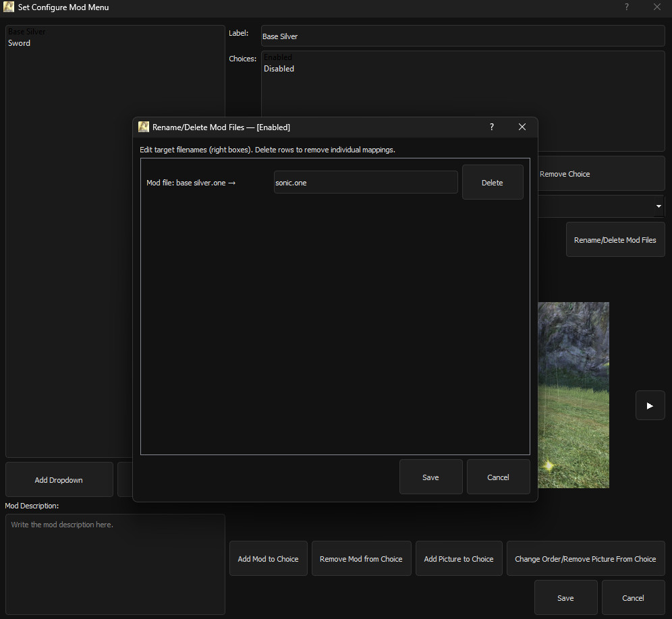Edit the Label field Base Silver

tap(463, 36)
